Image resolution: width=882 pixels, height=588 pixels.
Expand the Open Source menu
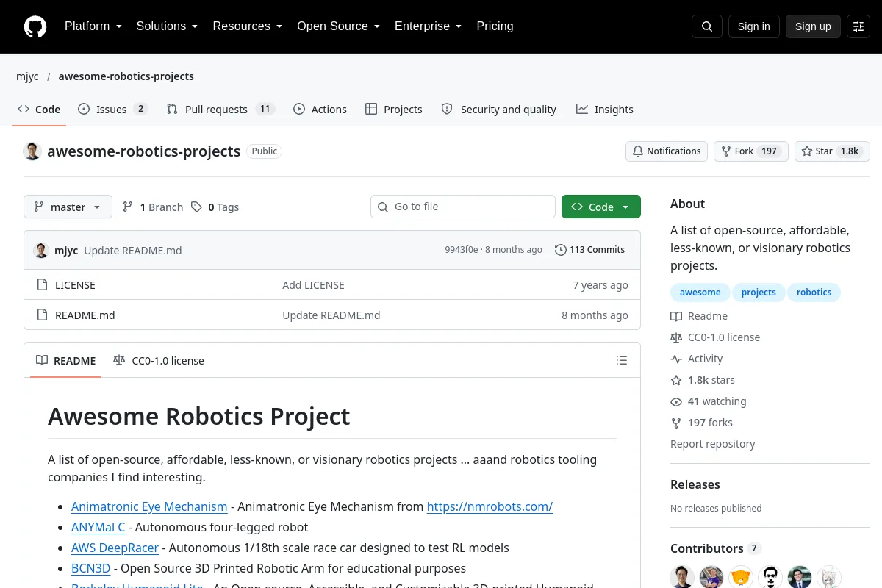[x=339, y=26]
